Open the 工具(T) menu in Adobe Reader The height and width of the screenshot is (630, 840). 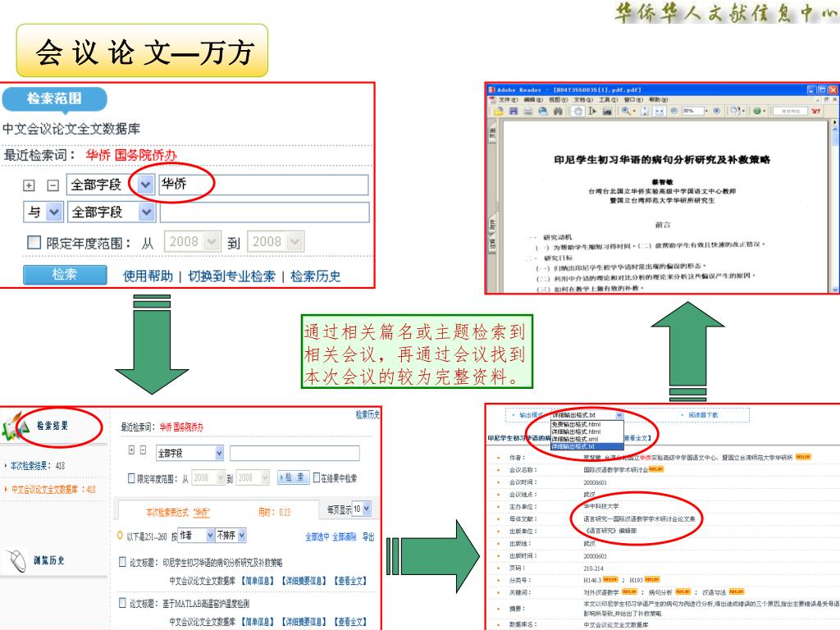pyautogui.click(x=608, y=99)
